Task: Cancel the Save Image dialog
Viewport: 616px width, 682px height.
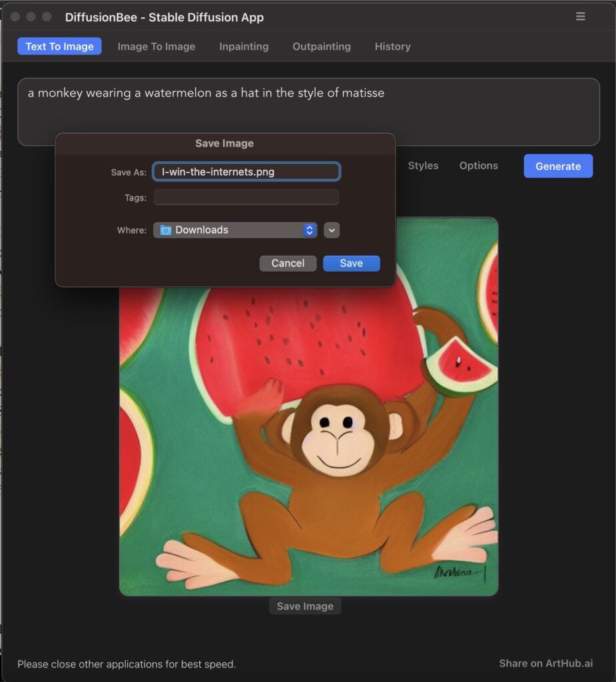Action: click(288, 264)
